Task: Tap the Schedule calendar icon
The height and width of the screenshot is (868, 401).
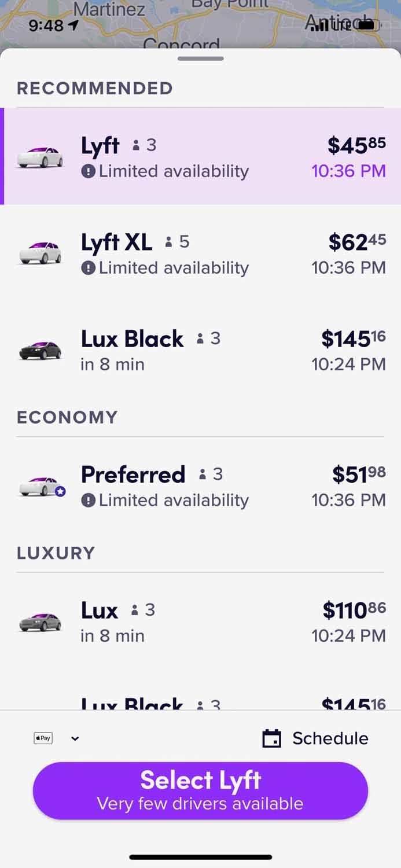Action: [x=272, y=738]
